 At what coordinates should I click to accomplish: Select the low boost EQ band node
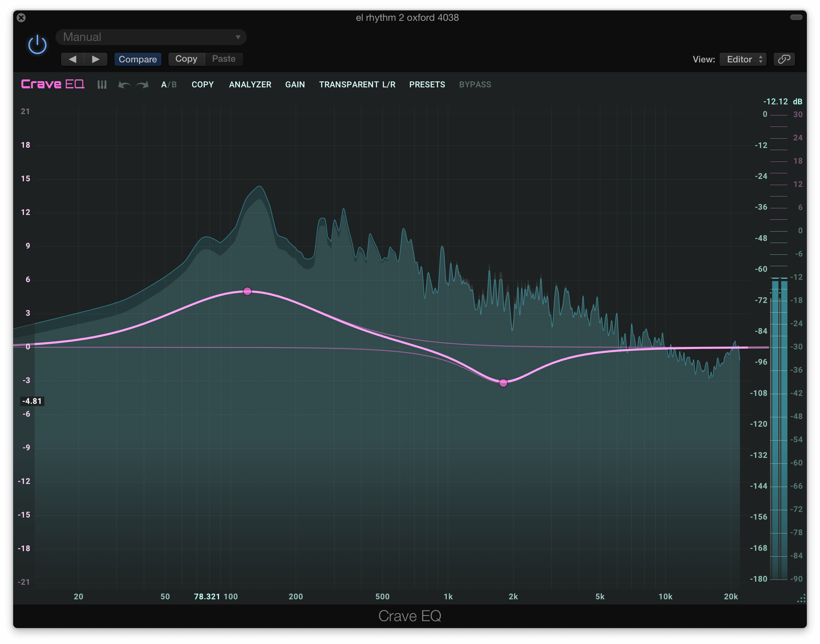pos(247,291)
